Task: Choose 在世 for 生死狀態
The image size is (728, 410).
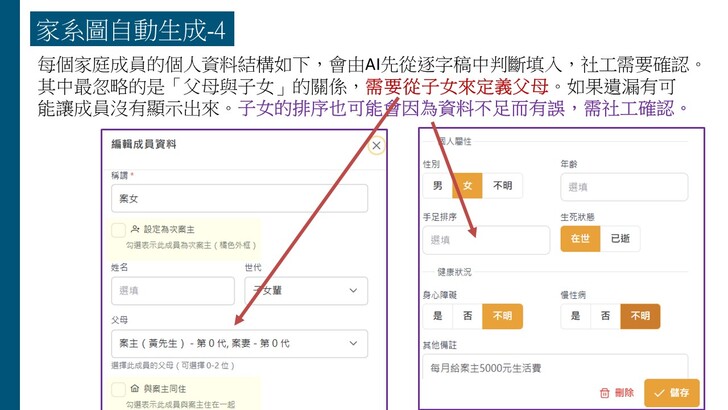Action: coord(580,240)
